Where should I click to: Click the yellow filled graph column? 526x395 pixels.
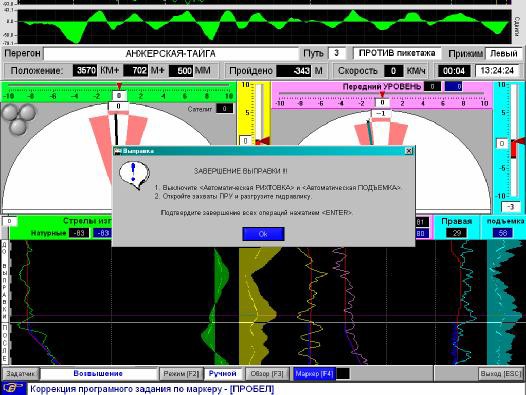[258, 306]
